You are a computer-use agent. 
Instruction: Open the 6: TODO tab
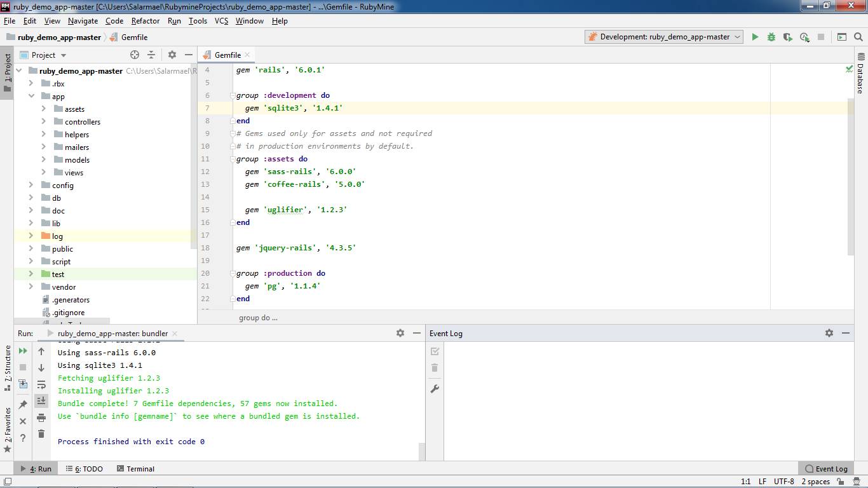[x=83, y=469]
